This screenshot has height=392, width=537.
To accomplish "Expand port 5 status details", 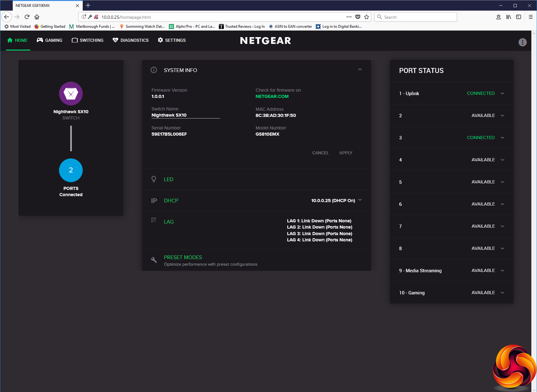I will point(502,182).
